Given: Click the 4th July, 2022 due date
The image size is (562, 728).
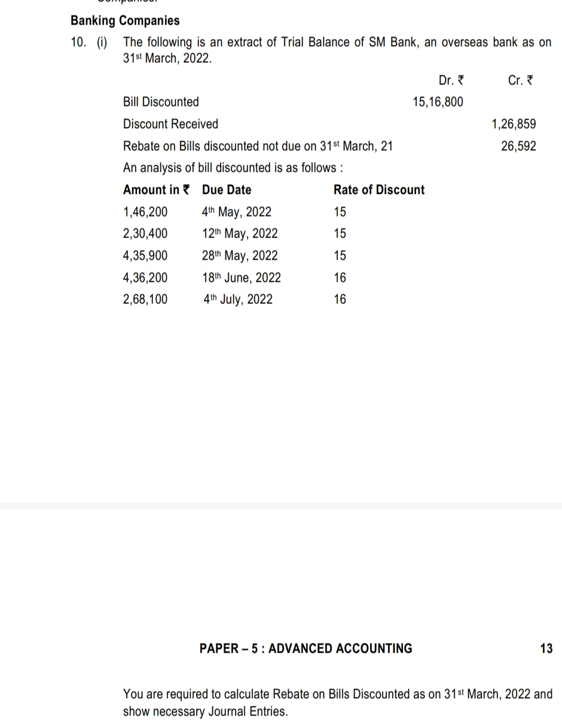Looking at the screenshot, I should pyautogui.click(x=238, y=299).
